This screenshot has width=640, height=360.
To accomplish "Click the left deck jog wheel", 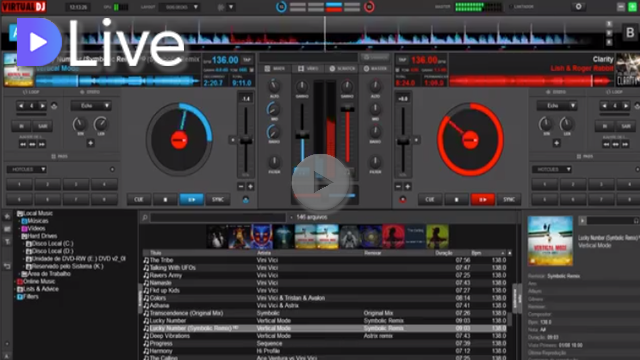I will [179, 140].
